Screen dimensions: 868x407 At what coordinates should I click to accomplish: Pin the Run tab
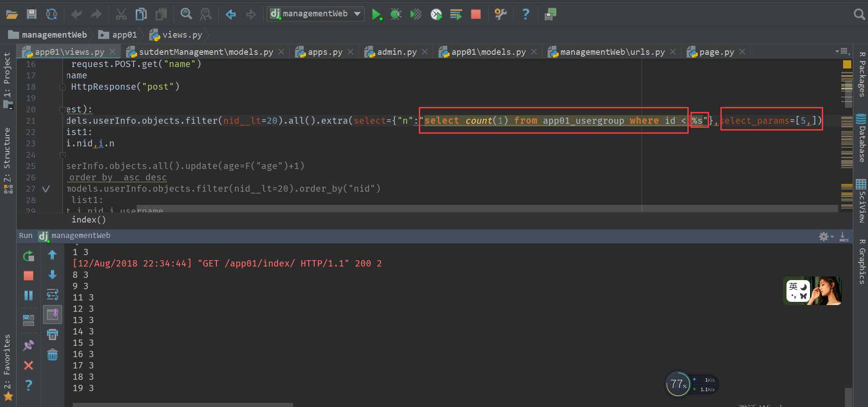point(28,345)
